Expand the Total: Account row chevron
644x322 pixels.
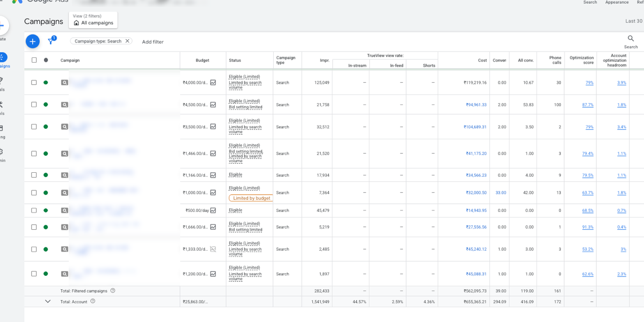tap(48, 301)
